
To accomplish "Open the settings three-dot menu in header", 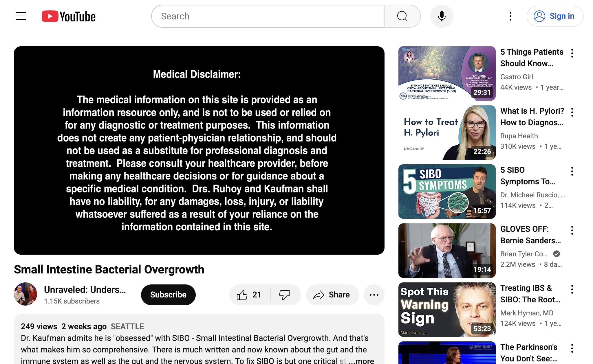I will 510,16.
